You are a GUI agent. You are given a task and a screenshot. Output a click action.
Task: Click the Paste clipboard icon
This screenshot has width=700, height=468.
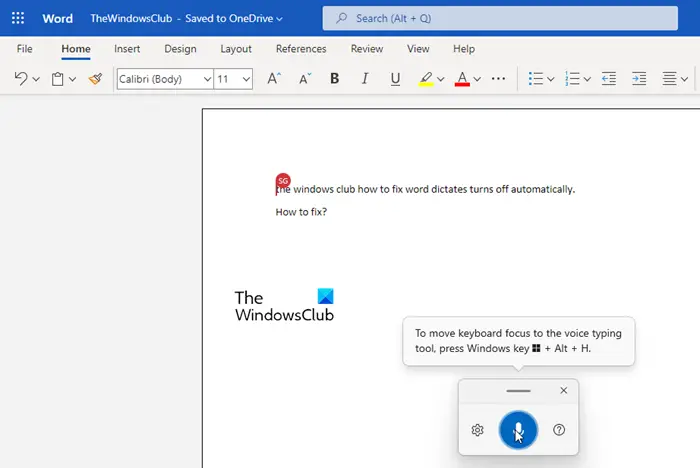[58, 79]
